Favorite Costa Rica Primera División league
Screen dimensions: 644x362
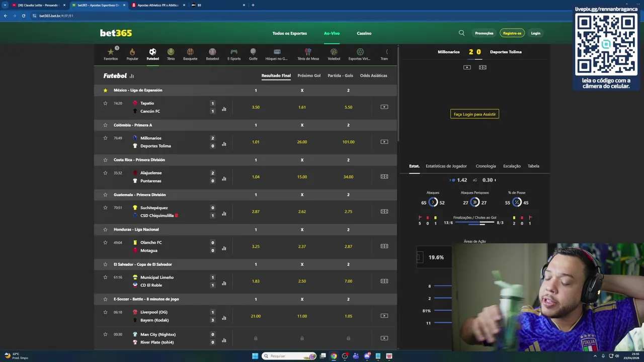click(x=105, y=160)
